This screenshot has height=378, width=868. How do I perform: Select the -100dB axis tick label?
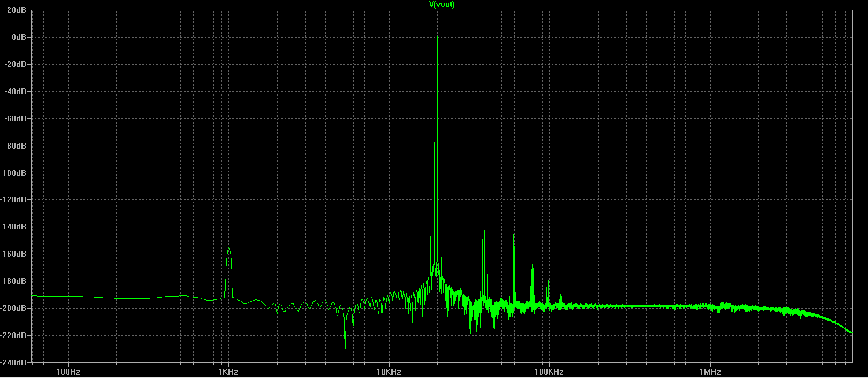pyautogui.click(x=16, y=173)
